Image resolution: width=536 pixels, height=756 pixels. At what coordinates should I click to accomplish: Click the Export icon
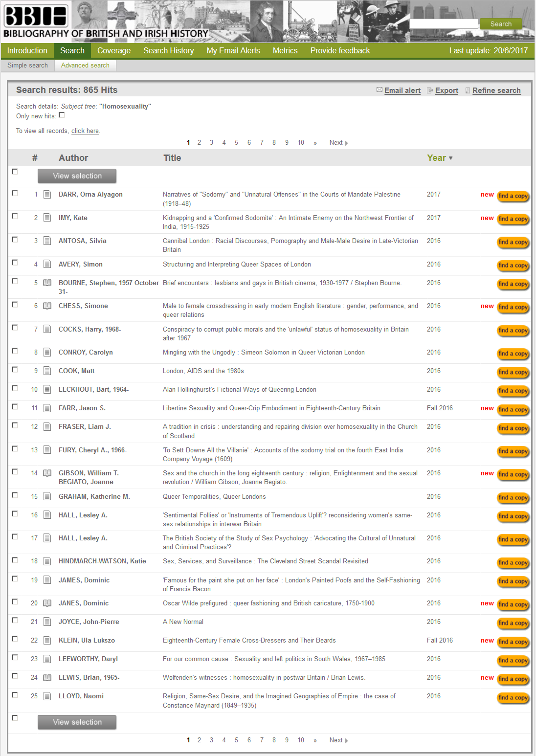(x=430, y=90)
